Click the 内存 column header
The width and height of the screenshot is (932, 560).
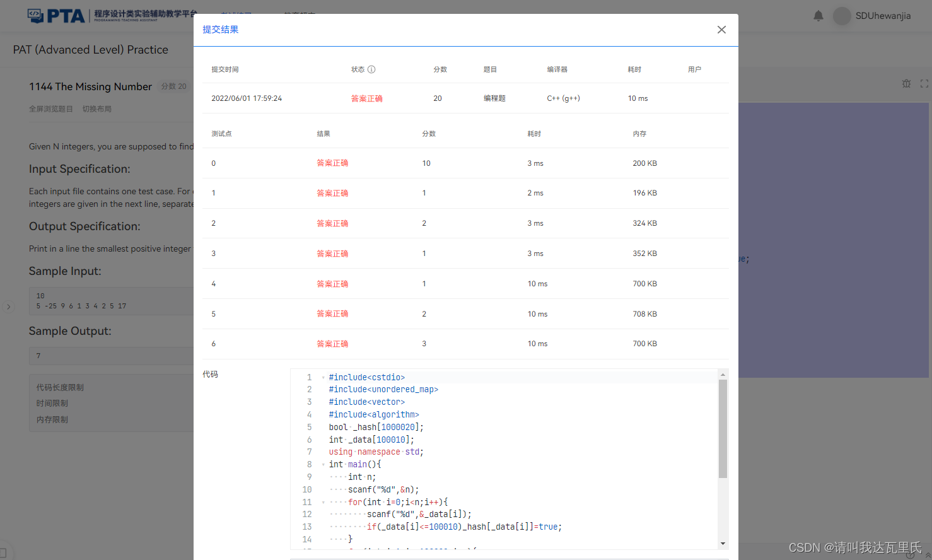(x=639, y=134)
